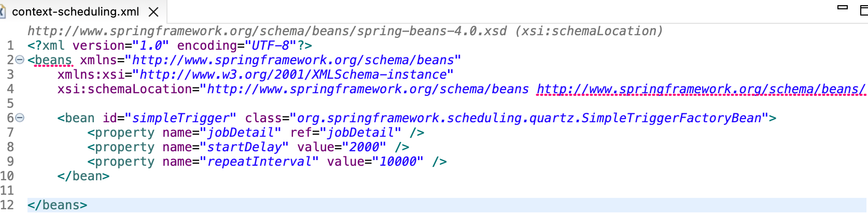Viewport: 868px width, 216px height.
Task: Click the SimpleTriggerFactoryBean class name
Action: [671, 118]
